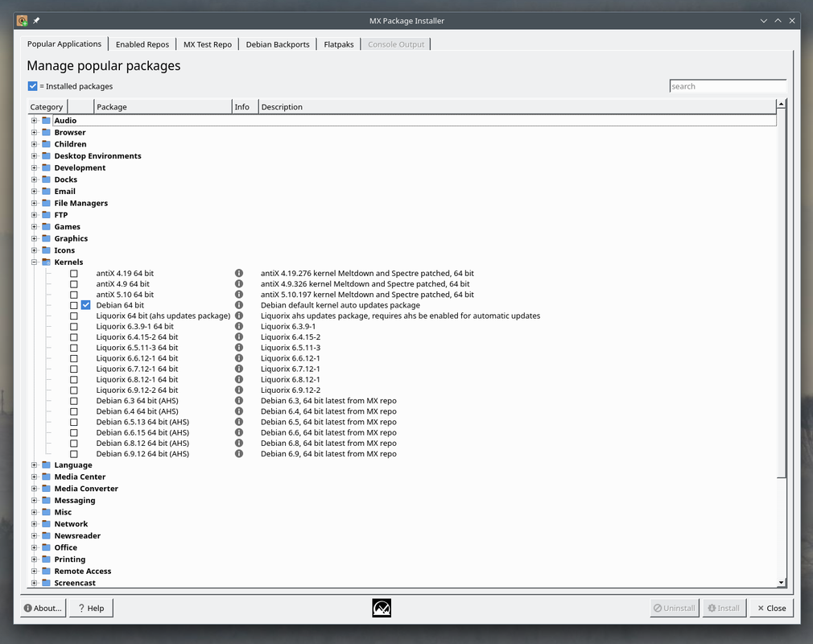Image resolution: width=813 pixels, height=644 pixels.
Task: Tick the Debian 6.6.15 64 bit (AHS) checkbox
Action: [74, 433]
